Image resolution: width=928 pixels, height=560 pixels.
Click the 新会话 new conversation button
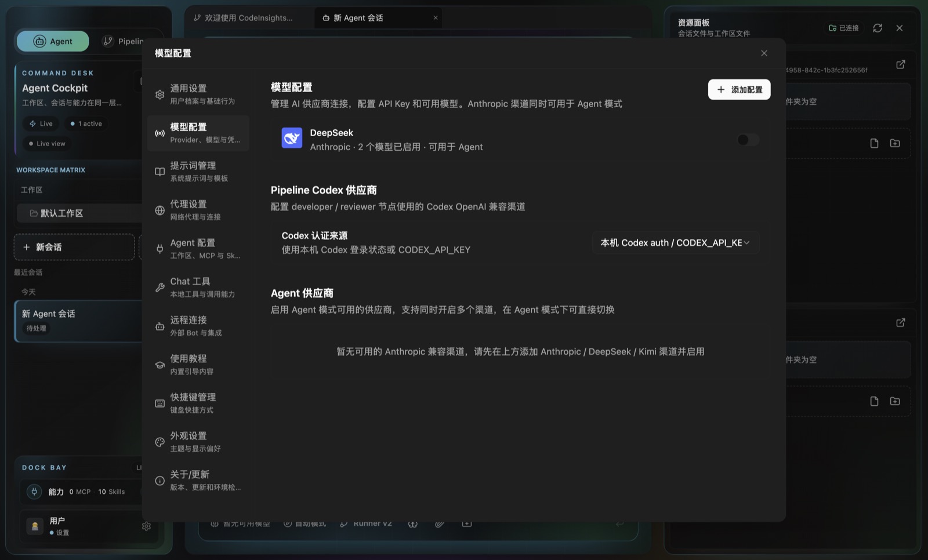click(x=74, y=247)
